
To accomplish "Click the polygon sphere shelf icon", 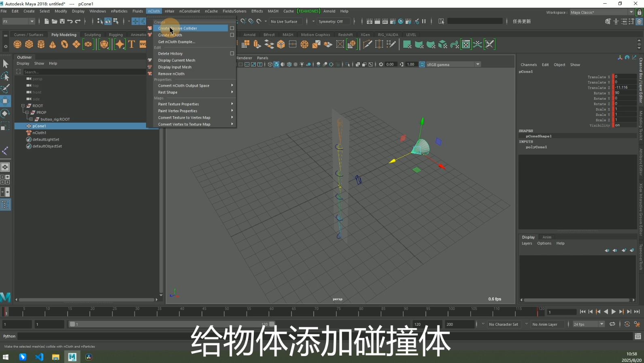I will tap(17, 44).
